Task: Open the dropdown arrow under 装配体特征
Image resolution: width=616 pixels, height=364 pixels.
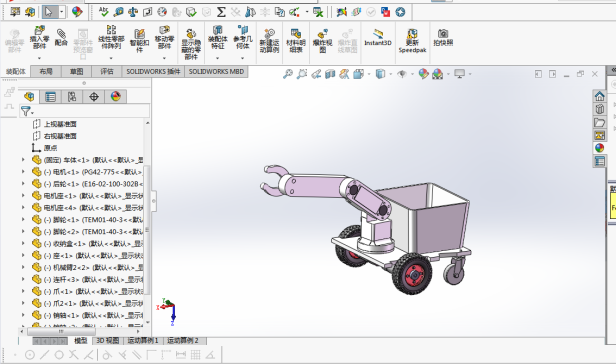Action: pos(217,58)
